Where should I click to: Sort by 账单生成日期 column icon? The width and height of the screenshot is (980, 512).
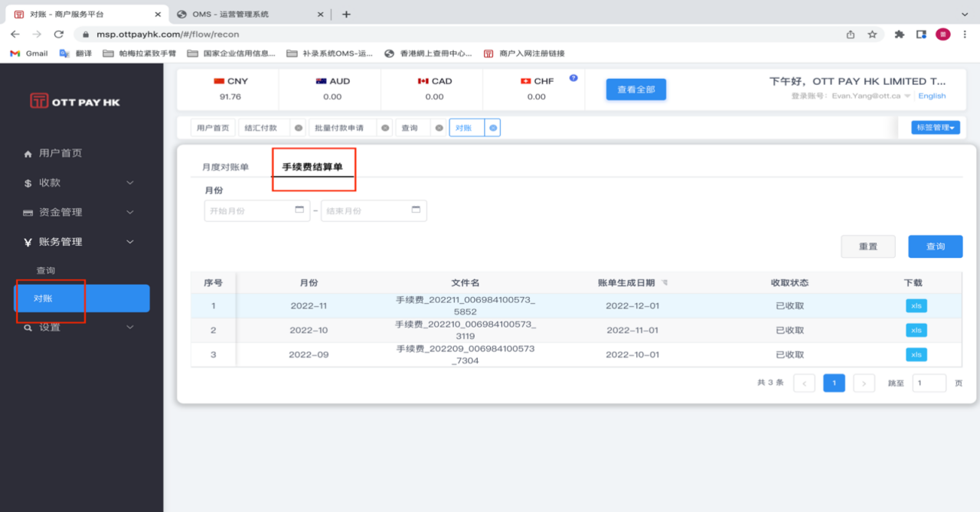click(665, 283)
